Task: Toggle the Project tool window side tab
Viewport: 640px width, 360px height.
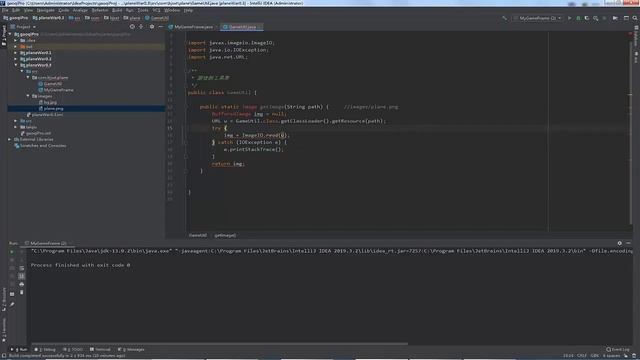Action: (4, 36)
